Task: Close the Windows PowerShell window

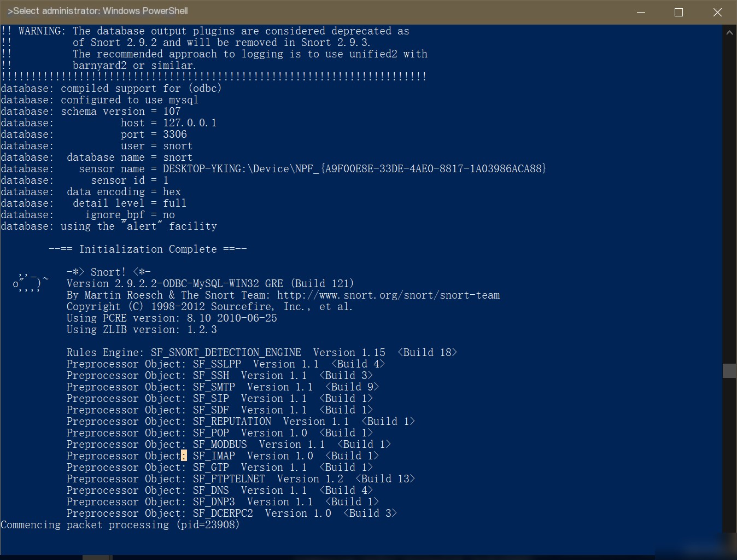Action: coord(717,12)
